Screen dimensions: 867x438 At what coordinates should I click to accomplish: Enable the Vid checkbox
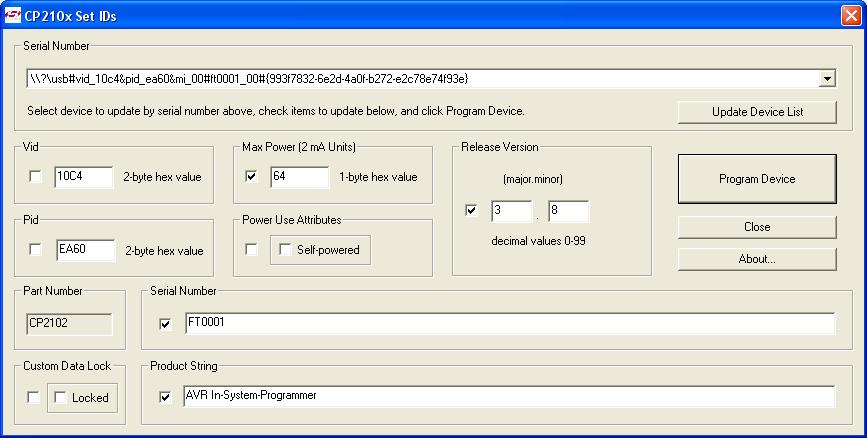(36, 177)
